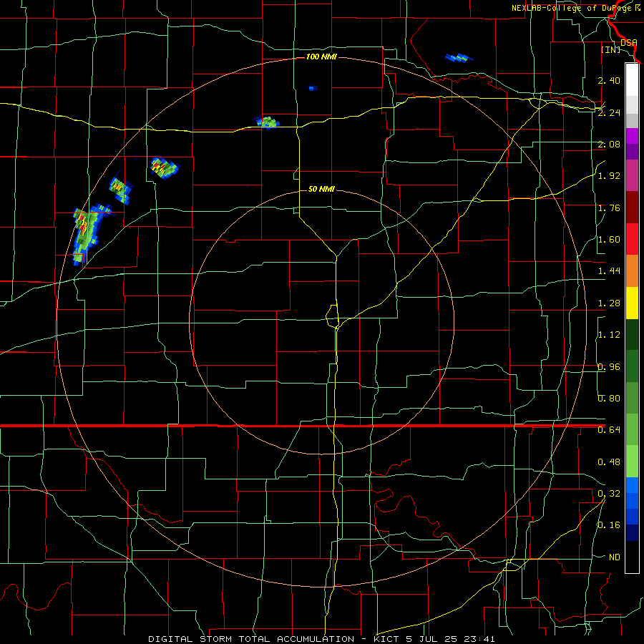644x644 pixels.
Task: Click the 100 NMI range ring label
Action: click(321, 57)
